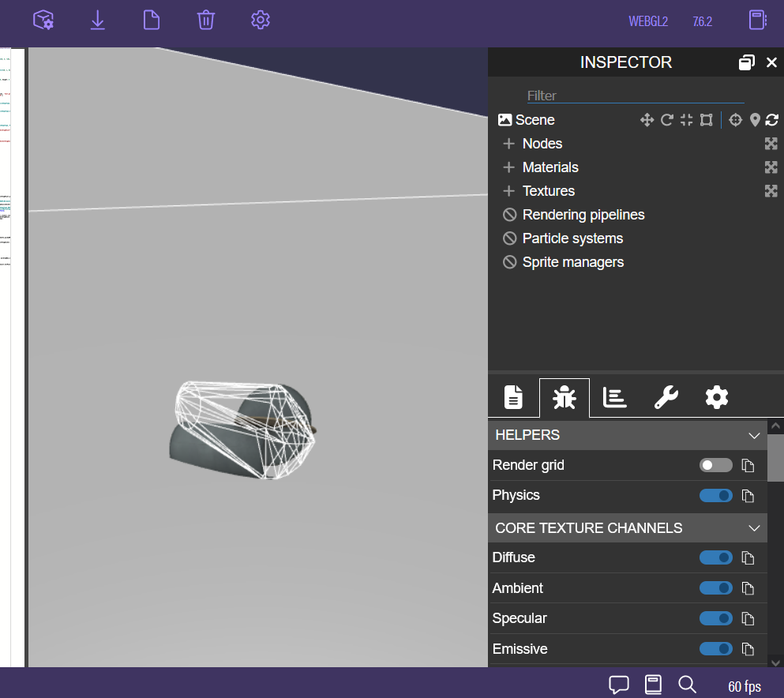The image size is (784, 698).
Task: Click the editor toggle icon at top right
Action: point(757,21)
